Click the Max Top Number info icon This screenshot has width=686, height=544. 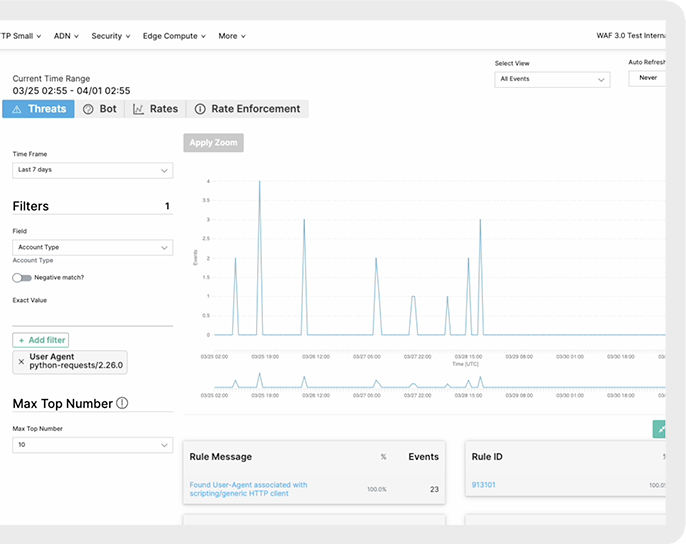(122, 403)
